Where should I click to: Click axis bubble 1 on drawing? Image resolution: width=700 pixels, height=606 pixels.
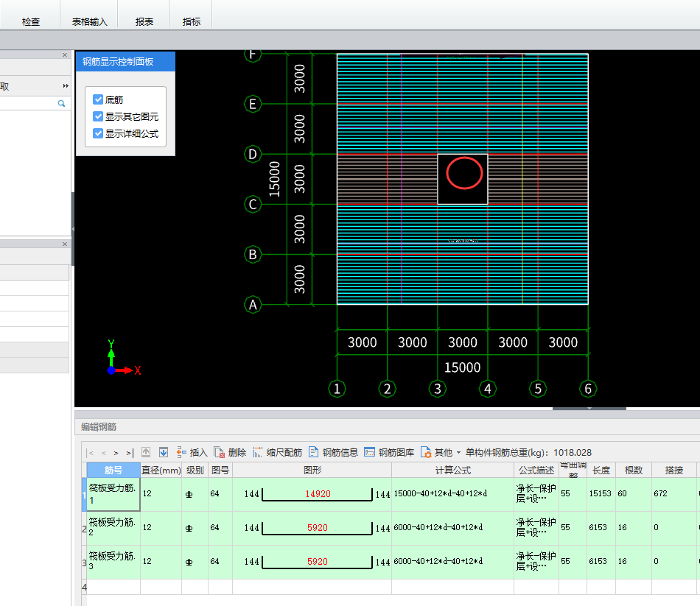click(337, 389)
